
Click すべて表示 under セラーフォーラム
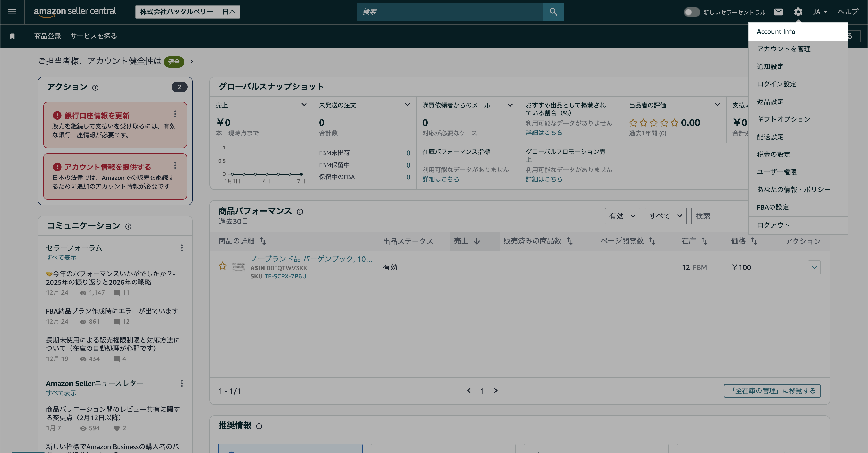click(61, 258)
